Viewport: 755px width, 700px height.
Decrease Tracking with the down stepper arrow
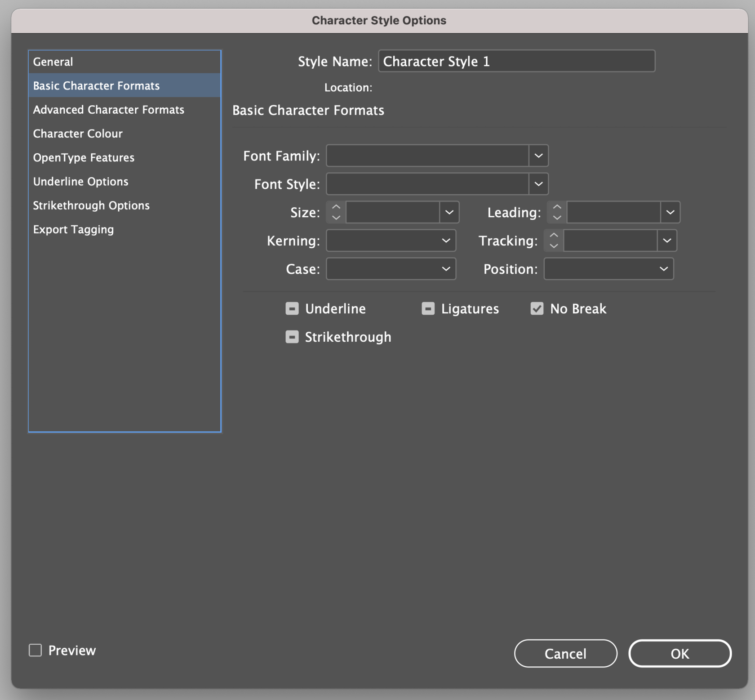tap(554, 246)
